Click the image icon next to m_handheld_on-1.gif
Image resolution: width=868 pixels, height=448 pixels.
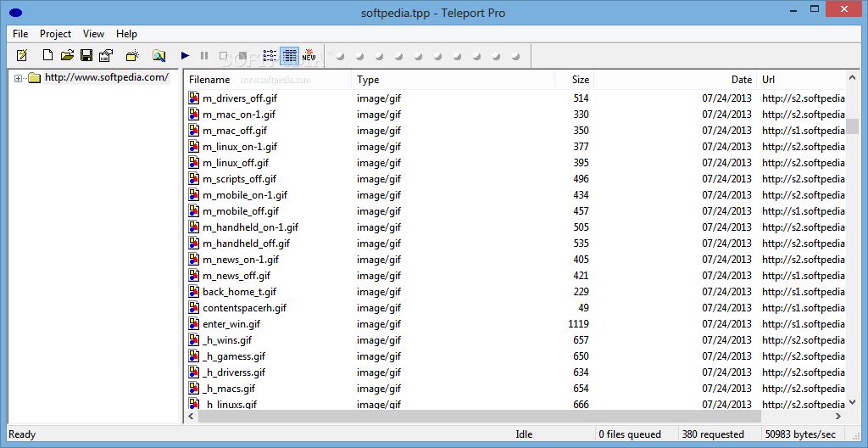coord(193,227)
